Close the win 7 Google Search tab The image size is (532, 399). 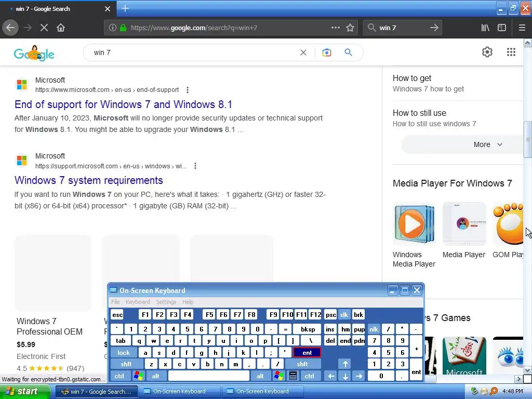coord(107,9)
